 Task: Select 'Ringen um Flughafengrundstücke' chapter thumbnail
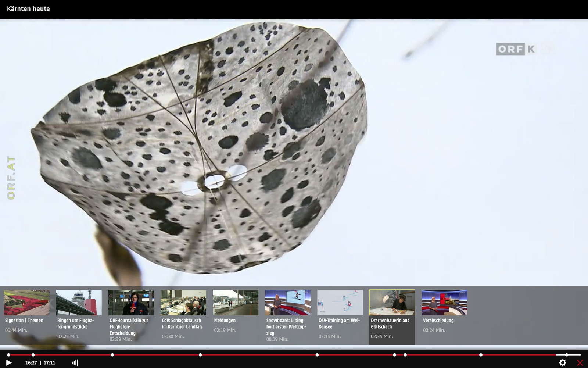point(79,303)
